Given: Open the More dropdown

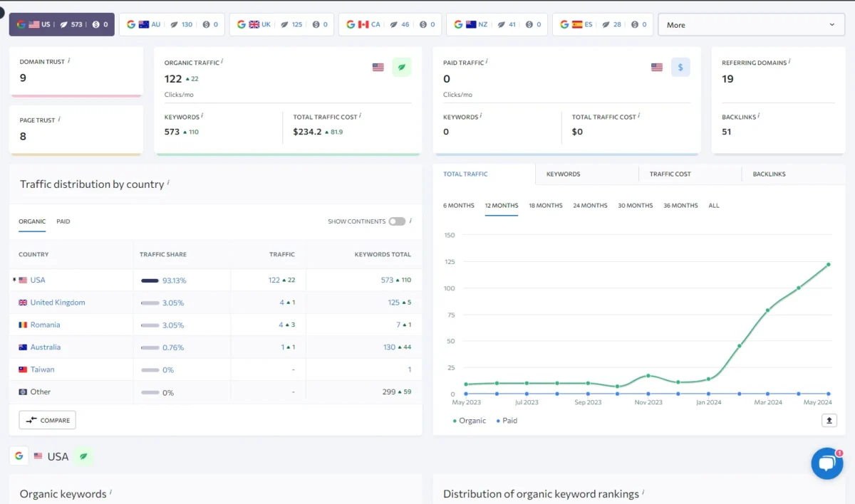Looking at the screenshot, I should pos(750,24).
